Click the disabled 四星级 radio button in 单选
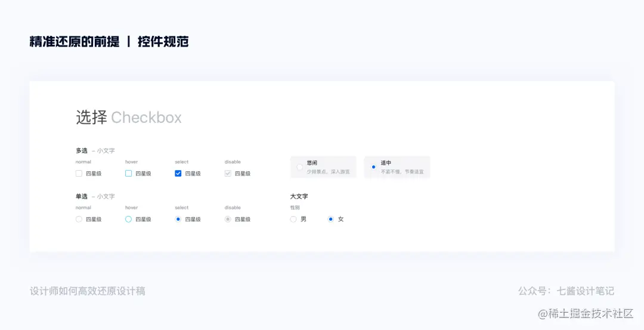The height and width of the screenshot is (330, 644). pos(228,219)
